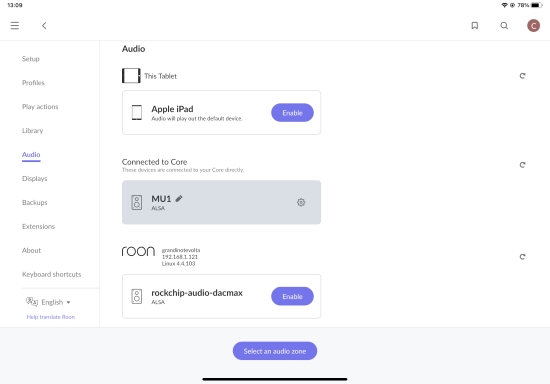Enable the Apple iPad audio device
This screenshot has width=550, height=384.
pos(292,113)
